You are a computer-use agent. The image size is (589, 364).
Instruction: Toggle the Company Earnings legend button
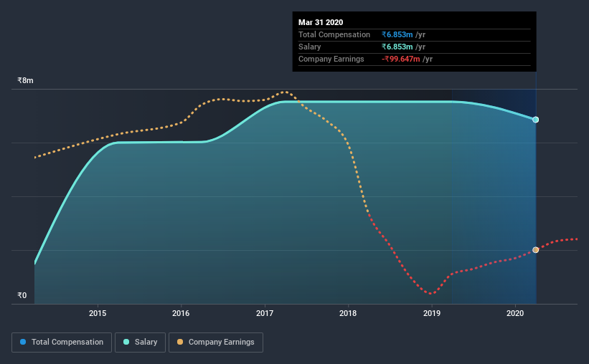click(x=216, y=343)
